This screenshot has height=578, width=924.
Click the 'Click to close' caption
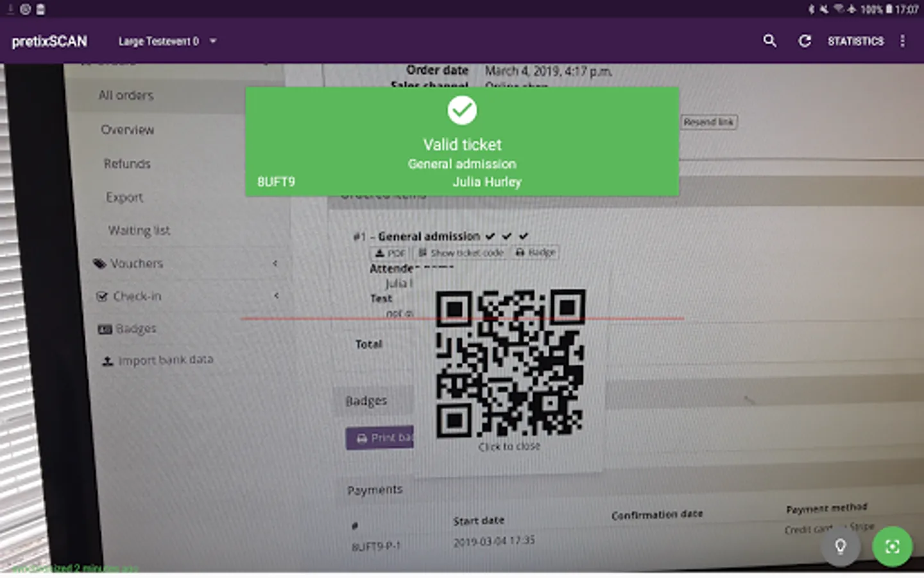click(x=509, y=446)
